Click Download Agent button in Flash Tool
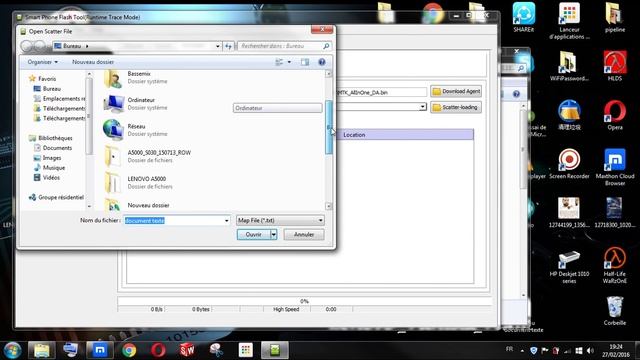 point(456,91)
